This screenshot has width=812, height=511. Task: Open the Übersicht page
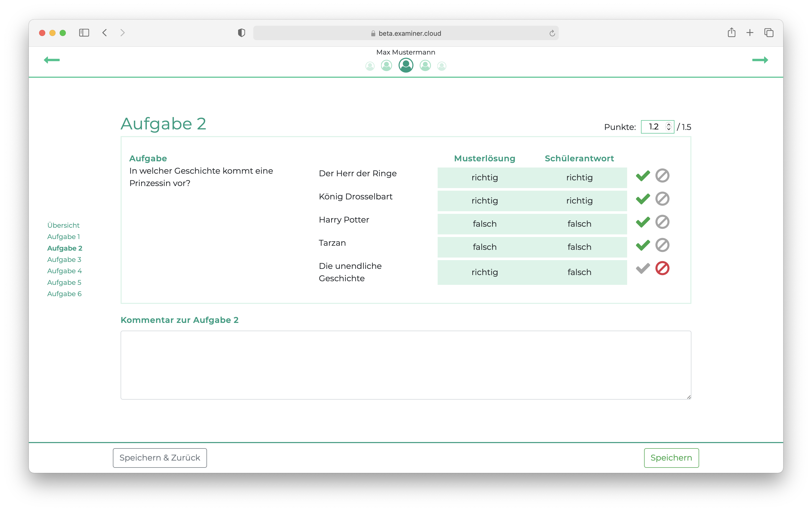click(x=64, y=225)
